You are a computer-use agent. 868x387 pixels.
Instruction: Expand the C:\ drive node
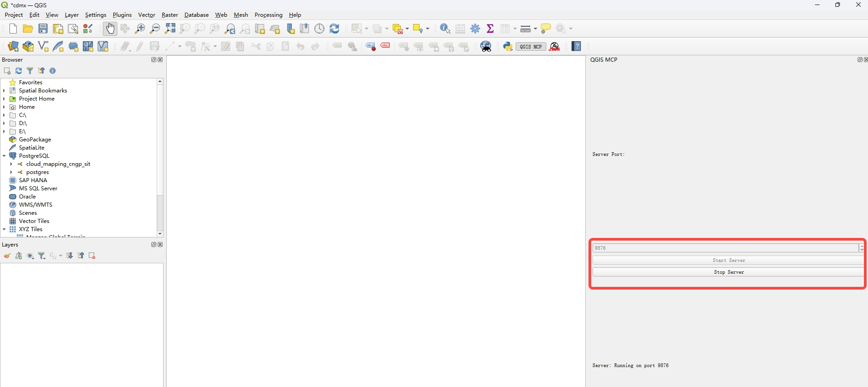pos(4,115)
